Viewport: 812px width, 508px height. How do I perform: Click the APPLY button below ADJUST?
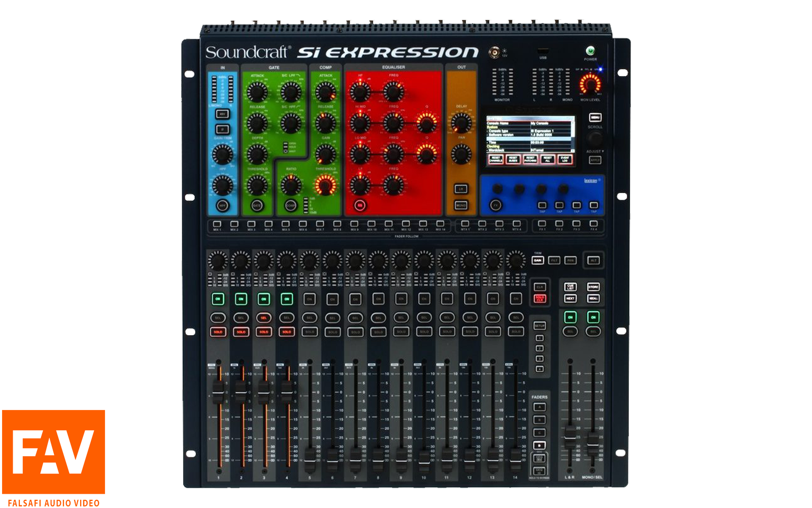(595, 160)
